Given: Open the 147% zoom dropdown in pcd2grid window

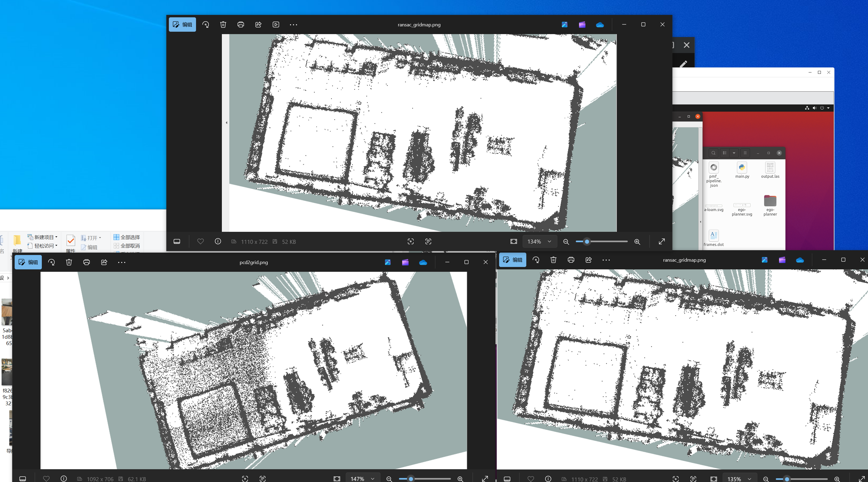Looking at the screenshot, I should point(362,479).
